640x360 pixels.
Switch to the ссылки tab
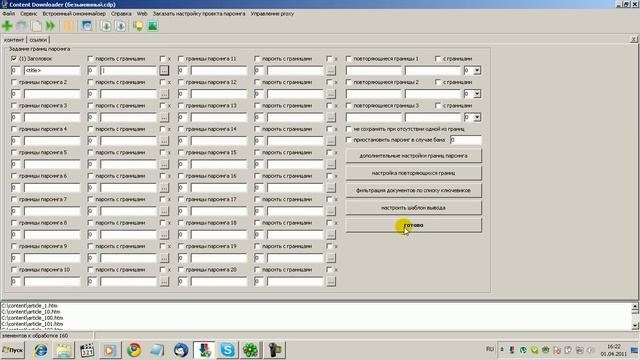tap(38, 40)
